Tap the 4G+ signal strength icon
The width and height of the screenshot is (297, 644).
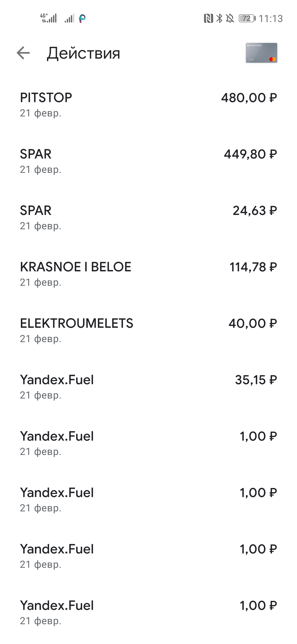(x=49, y=18)
